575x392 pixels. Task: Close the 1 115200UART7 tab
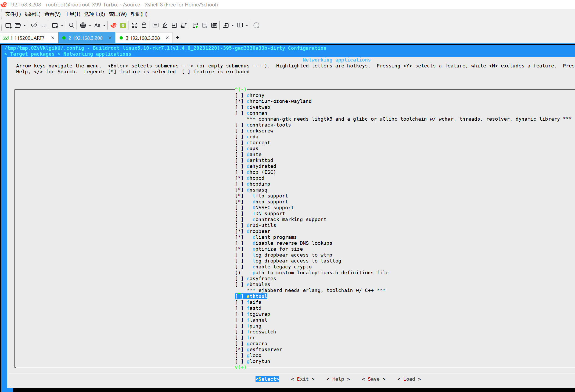pyautogui.click(x=53, y=38)
